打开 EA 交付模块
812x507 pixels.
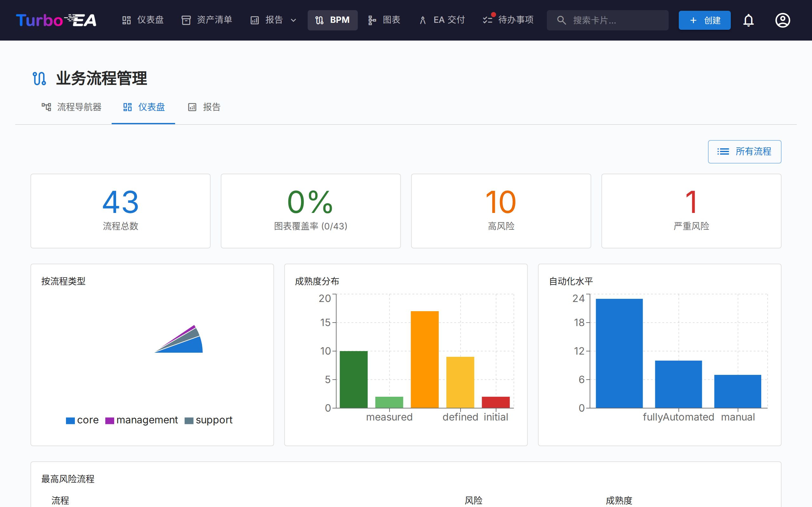[442, 20]
